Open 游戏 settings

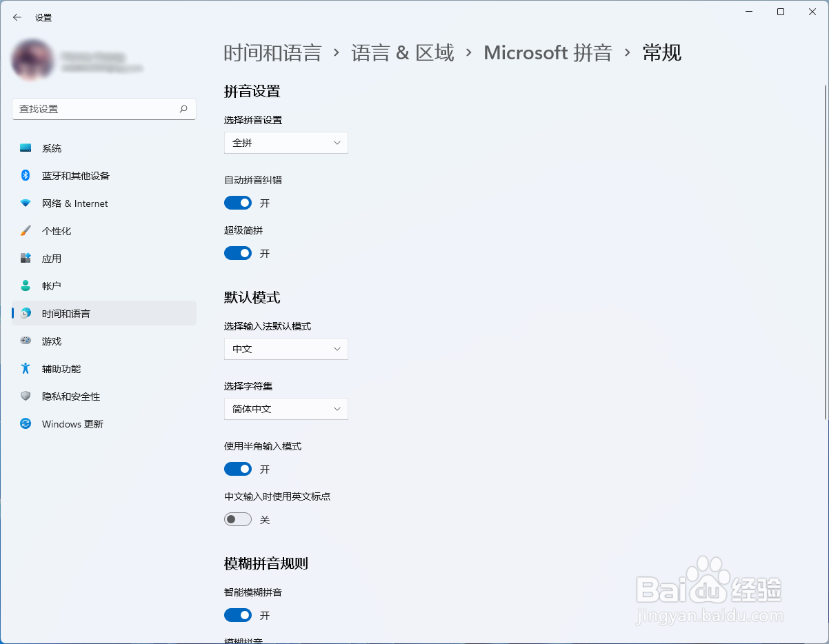[x=52, y=341]
